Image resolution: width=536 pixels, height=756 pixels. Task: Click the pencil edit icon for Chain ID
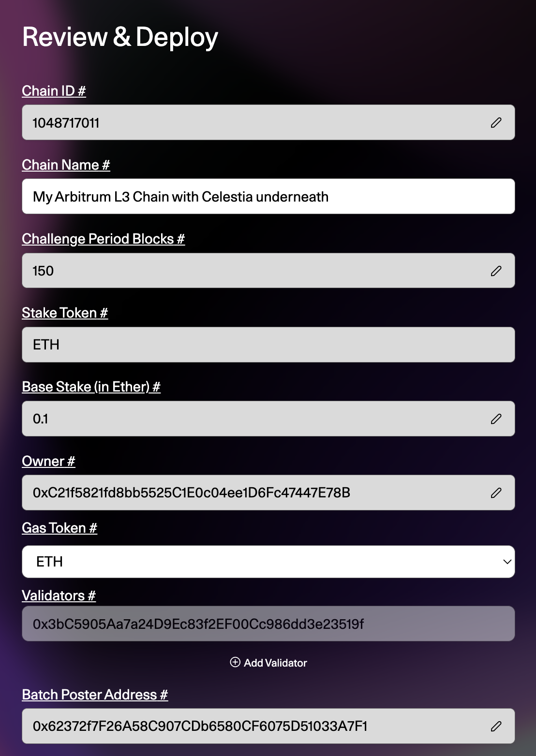pyautogui.click(x=496, y=123)
